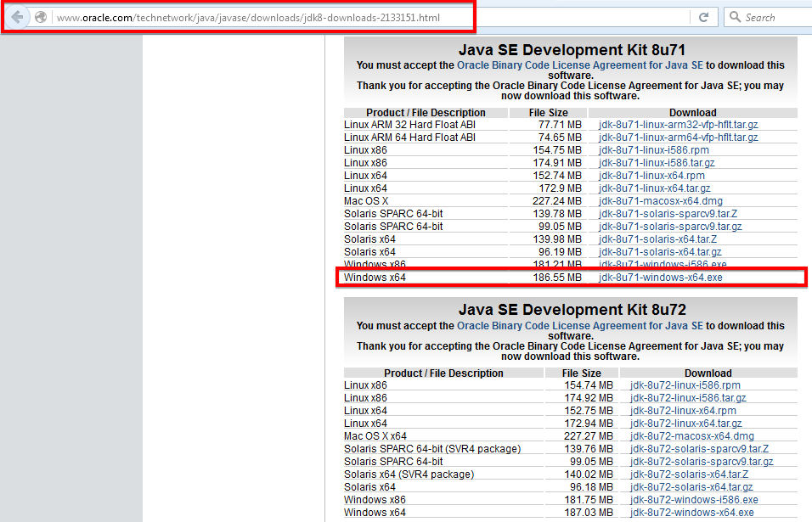
Task: Click the 'Download' header in 8u72 table
Action: pyautogui.click(x=708, y=373)
